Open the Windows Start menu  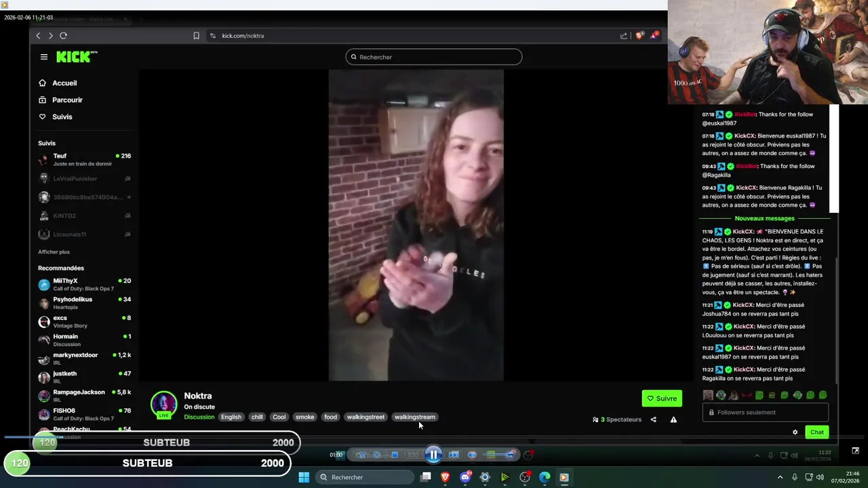point(304,477)
